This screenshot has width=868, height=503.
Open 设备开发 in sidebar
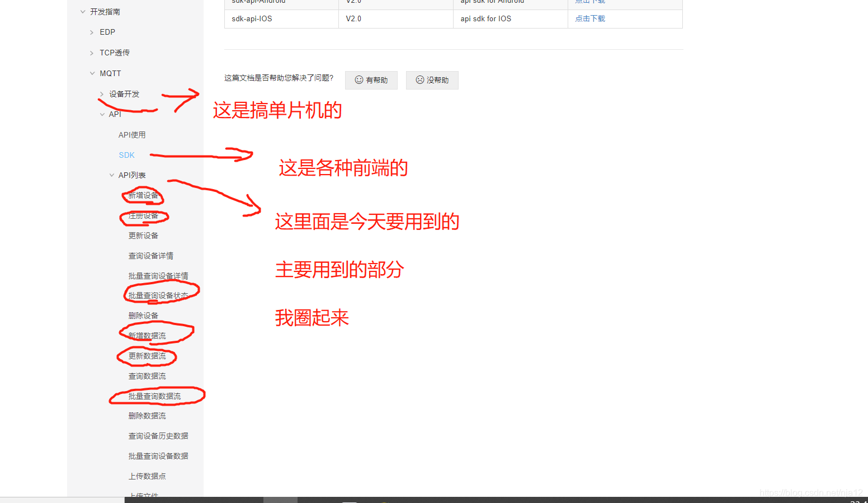124,94
